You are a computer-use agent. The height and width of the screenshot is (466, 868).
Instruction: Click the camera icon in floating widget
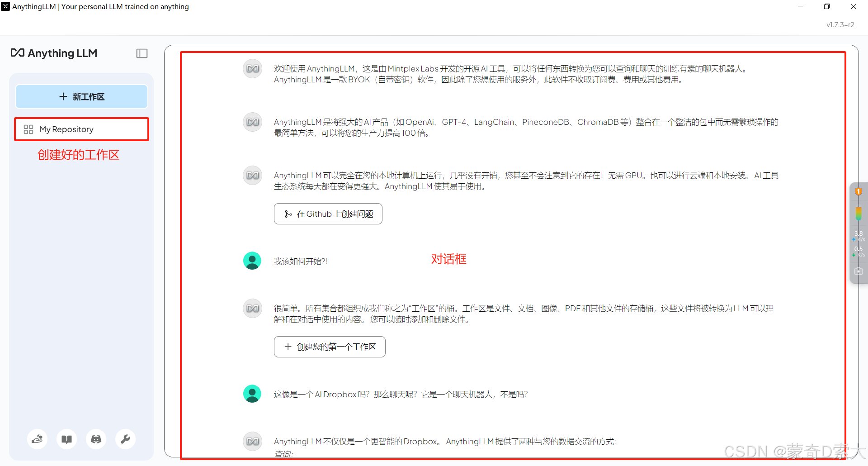(858, 271)
